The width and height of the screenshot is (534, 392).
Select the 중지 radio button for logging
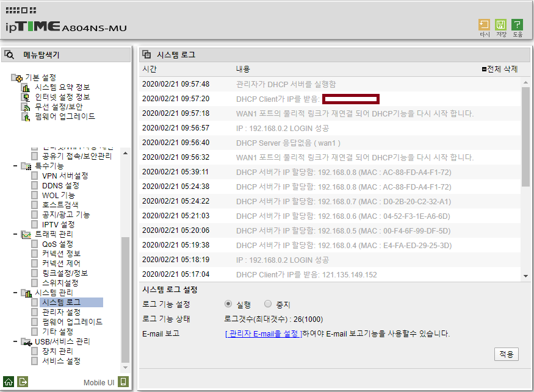point(268,304)
